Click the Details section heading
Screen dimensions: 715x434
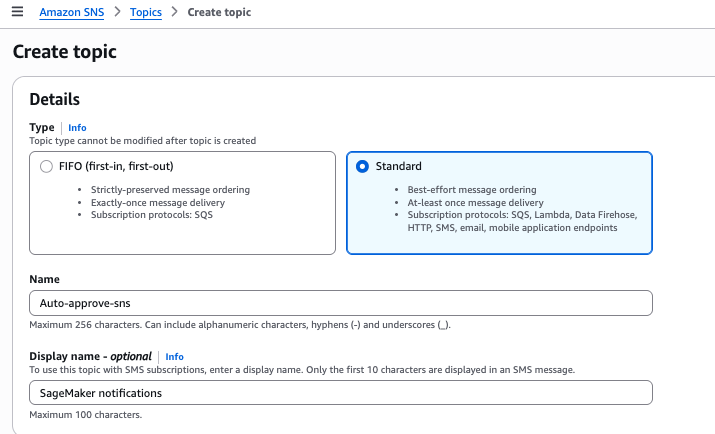click(55, 99)
